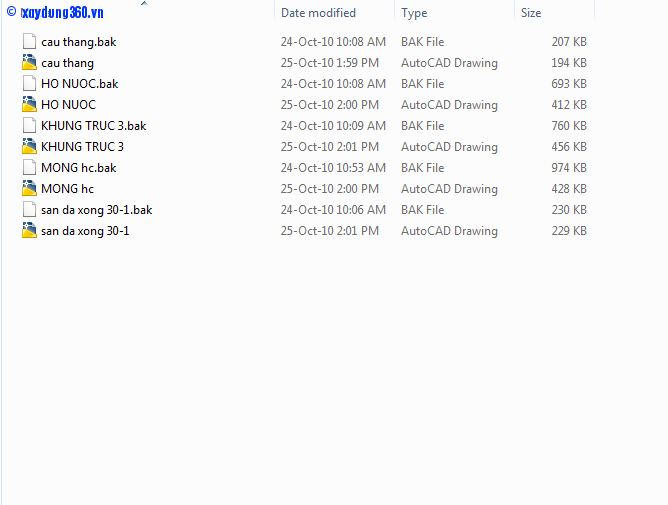Click the AutoCAD icon for HO NUOC
Viewport: 668px width, 505px height.
[29, 105]
